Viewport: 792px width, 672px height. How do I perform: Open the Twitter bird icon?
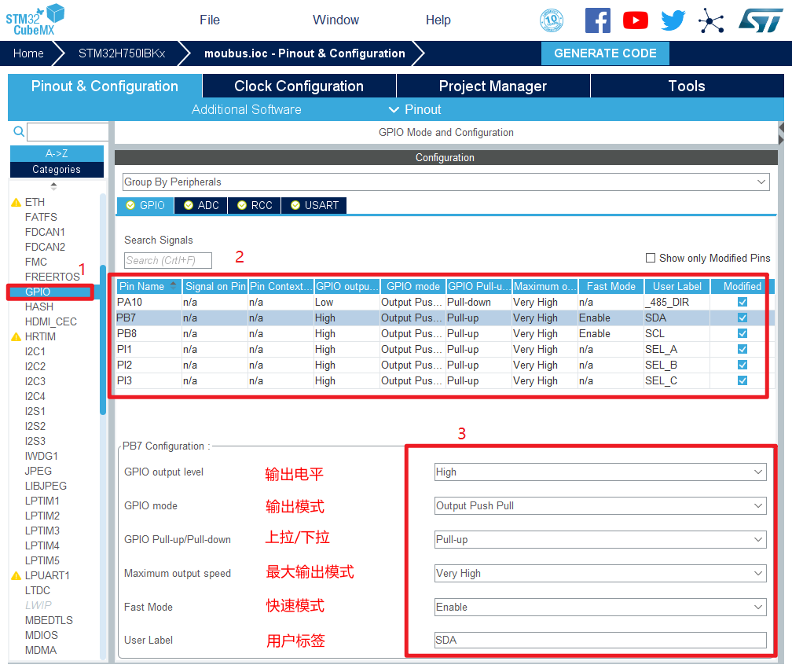673,20
